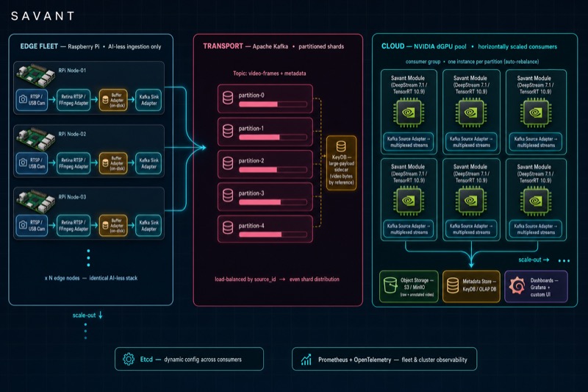Screen dimensions: 588x392
Task: Click the camera icon in RPi Node-01
Action: [x=23, y=99]
